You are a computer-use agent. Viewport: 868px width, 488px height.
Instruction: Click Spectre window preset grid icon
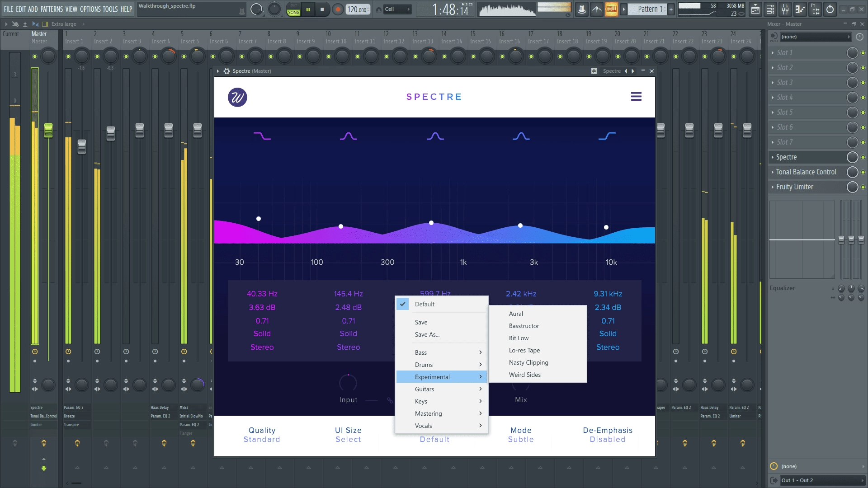pyautogui.click(x=594, y=71)
